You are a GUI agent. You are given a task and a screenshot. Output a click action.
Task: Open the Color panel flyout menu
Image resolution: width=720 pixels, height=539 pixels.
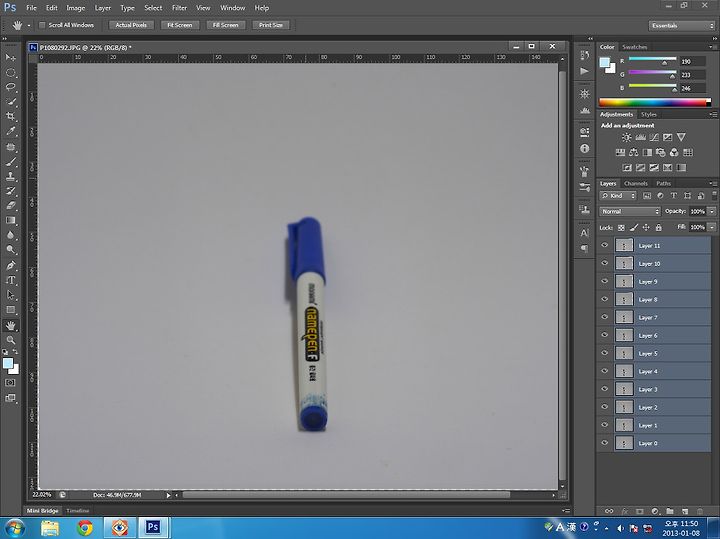pos(712,47)
